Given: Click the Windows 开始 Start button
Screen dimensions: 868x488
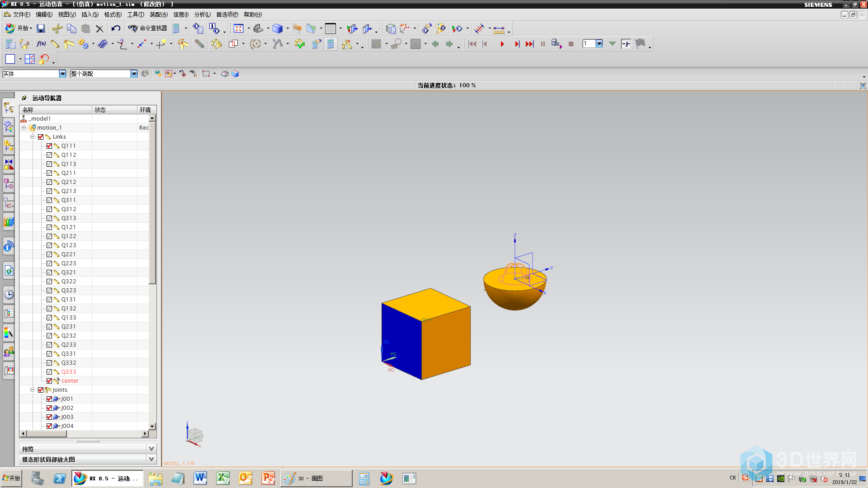Looking at the screenshot, I should [x=12, y=478].
